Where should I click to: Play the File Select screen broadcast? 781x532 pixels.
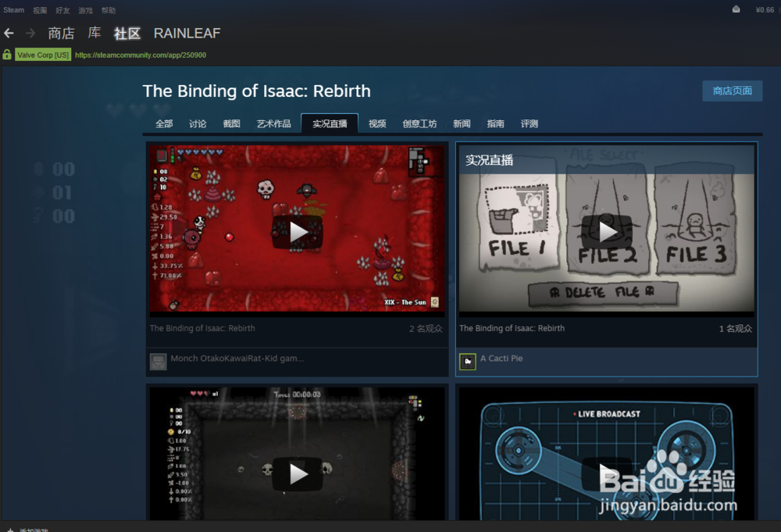coord(607,232)
